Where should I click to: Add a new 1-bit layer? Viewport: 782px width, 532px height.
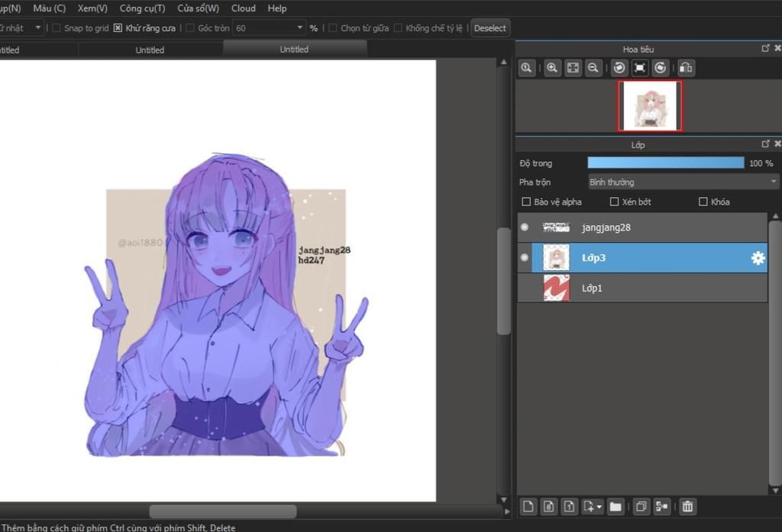coord(569,507)
